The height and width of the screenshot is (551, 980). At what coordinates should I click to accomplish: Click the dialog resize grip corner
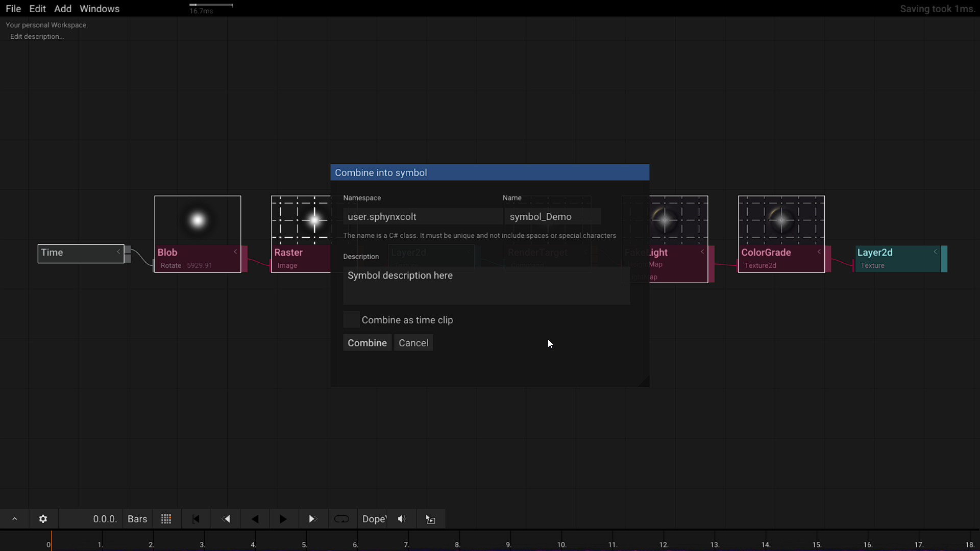coord(644,382)
